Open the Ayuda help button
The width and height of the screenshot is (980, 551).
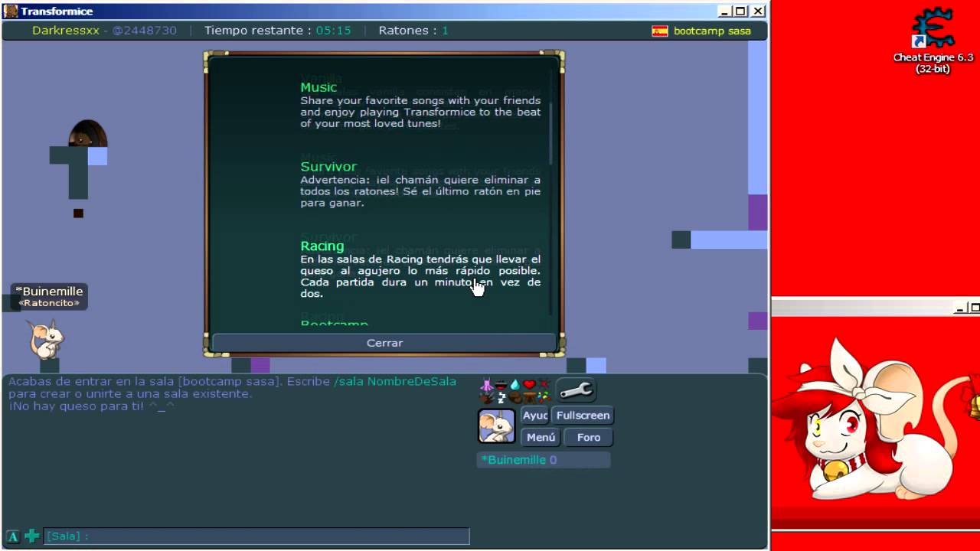534,416
